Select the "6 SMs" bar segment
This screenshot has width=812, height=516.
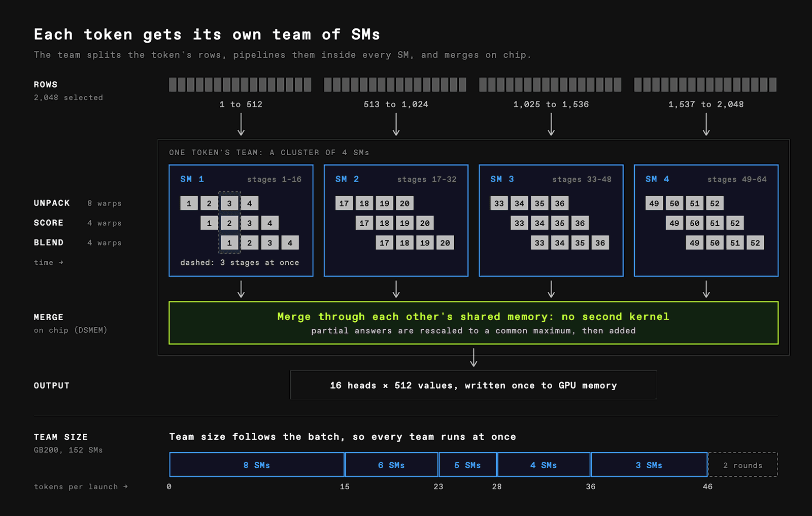coord(391,465)
